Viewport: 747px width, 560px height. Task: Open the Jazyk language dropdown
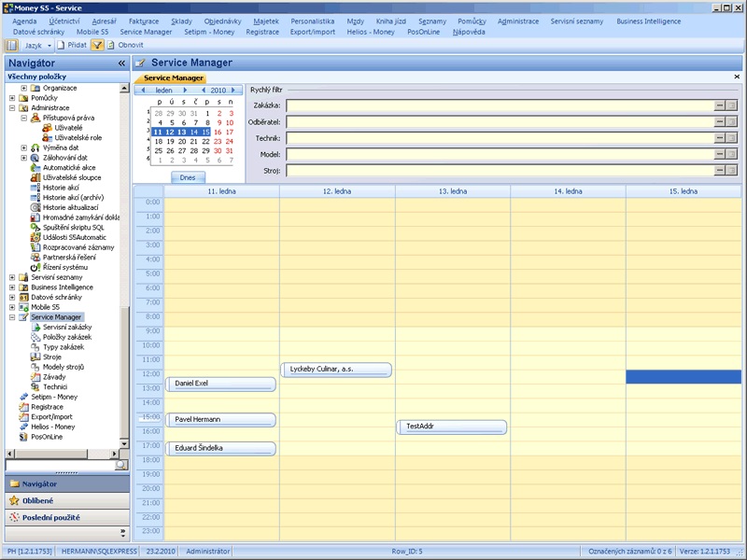(49, 45)
